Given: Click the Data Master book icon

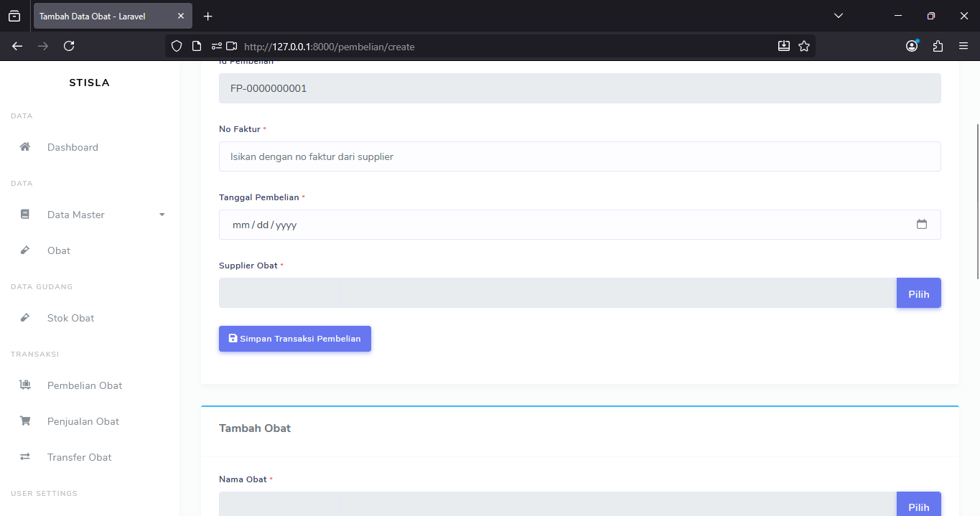Looking at the screenshot, I should (x=25, y=215).
